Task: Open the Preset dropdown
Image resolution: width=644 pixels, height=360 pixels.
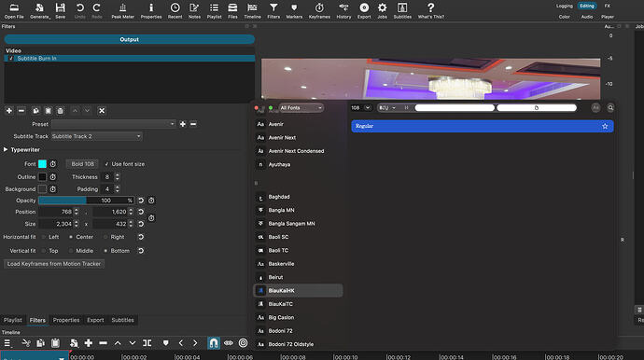Action: click(114, 124)
